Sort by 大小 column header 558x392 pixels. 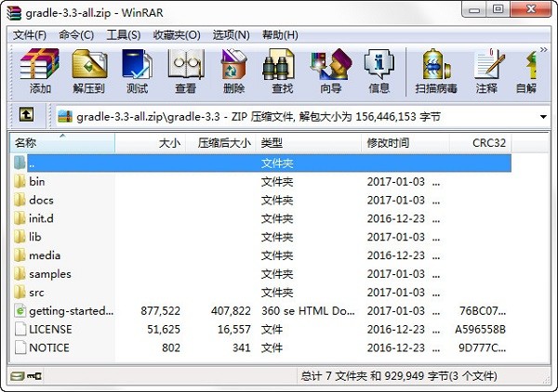[150, 143]
